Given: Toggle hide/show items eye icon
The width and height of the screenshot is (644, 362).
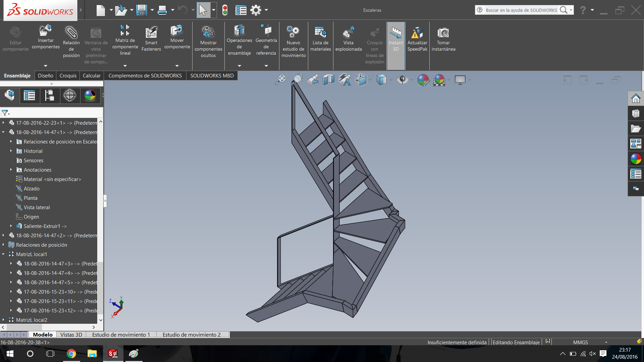Looking at the screenshot, I should pos(402,80).
